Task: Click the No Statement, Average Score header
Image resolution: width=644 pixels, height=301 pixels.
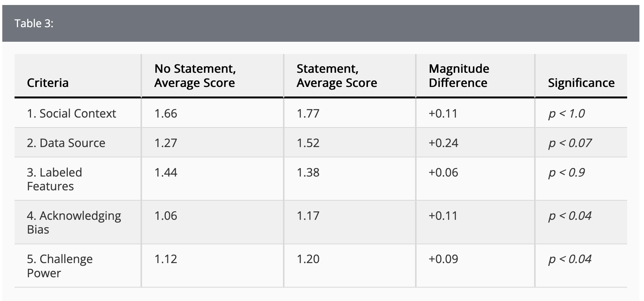Action: [195, 76]
